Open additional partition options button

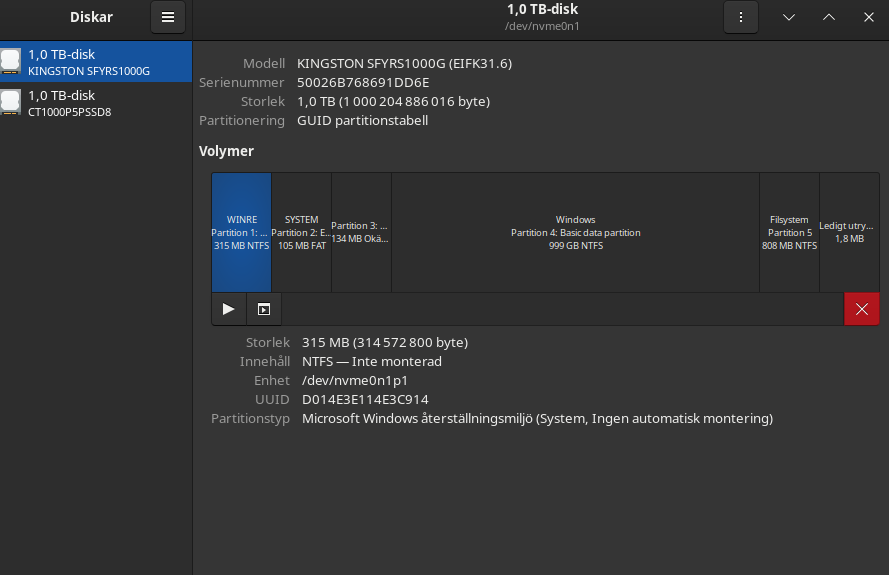pos(264,309)
